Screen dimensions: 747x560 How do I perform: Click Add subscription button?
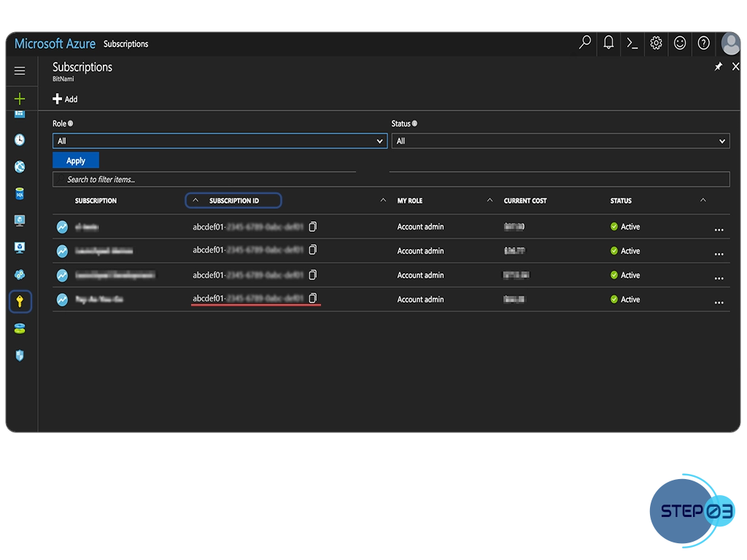pos(65,99)
